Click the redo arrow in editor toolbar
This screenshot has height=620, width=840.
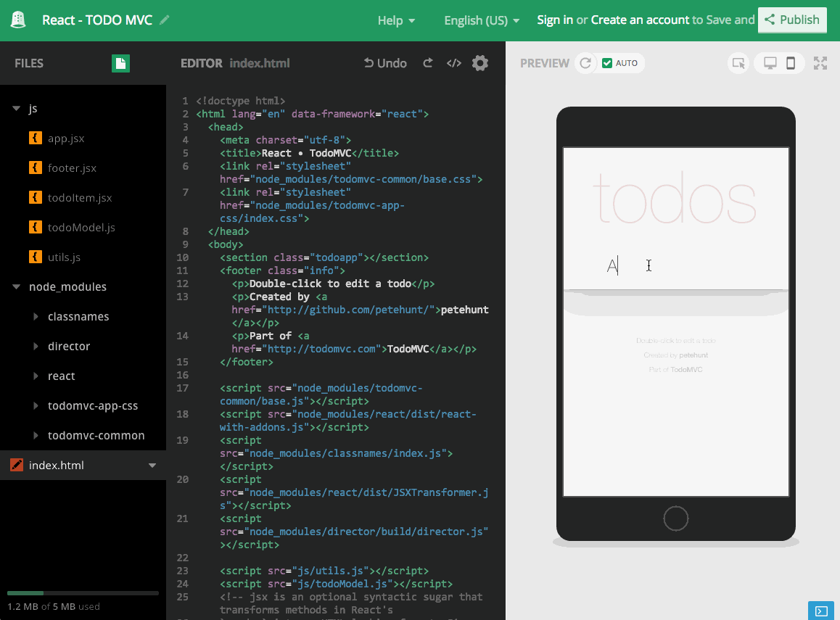point(428,63)
